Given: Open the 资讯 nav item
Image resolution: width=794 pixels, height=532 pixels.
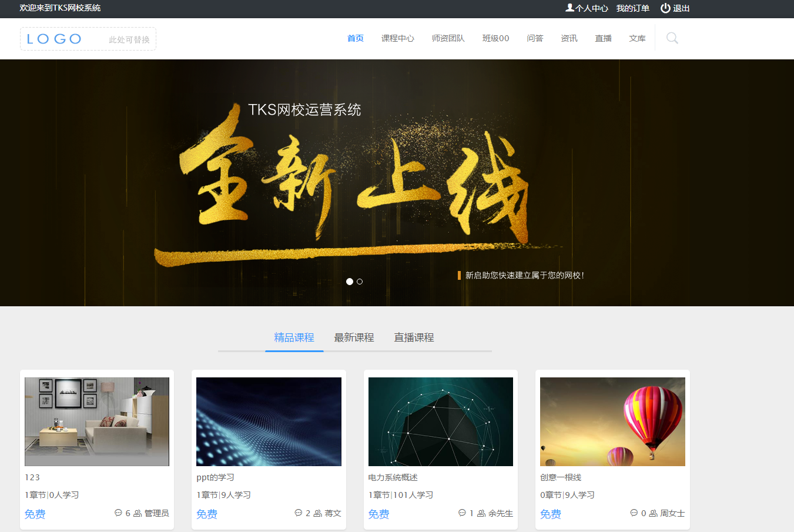Looking at the screenshot, I should [569, 38].
